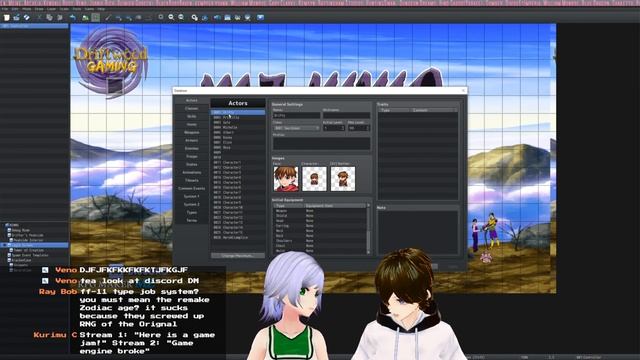
Task: Select the Weapon row in Initial Equipment
Action: (320, 211)
